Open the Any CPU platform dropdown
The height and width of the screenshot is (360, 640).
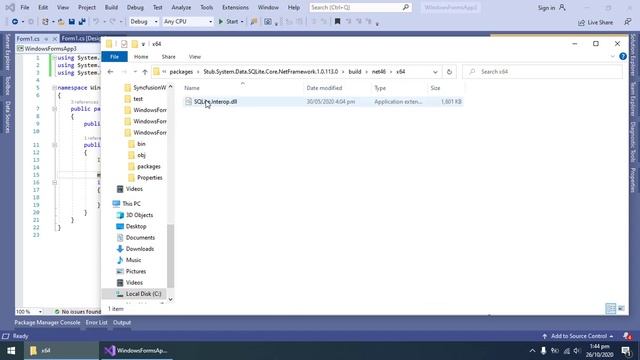coord(188,22)
